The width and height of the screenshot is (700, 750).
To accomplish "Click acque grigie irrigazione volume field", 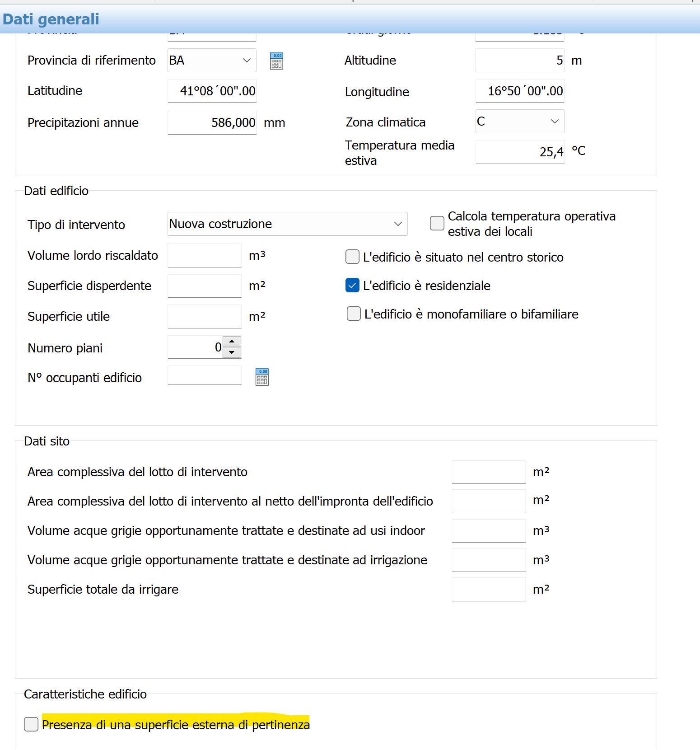I will pos(489,560).
